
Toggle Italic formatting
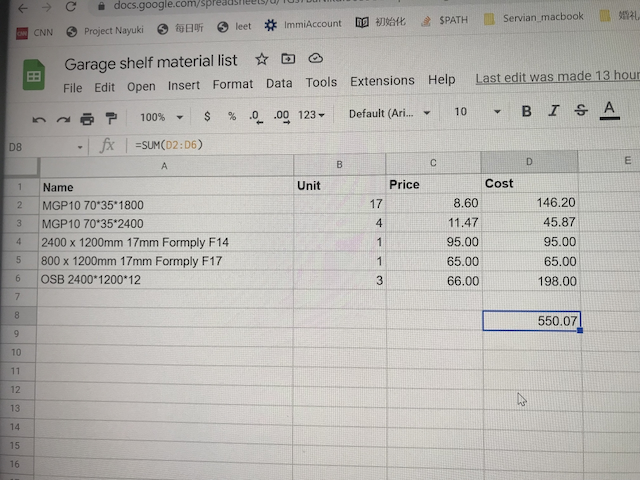pos(553,111)
